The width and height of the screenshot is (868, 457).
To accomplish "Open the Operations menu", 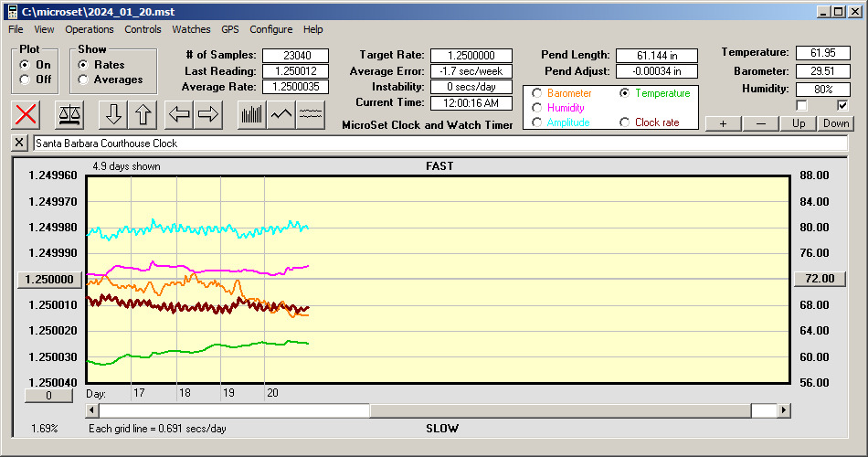I will (x=90, y=29).
